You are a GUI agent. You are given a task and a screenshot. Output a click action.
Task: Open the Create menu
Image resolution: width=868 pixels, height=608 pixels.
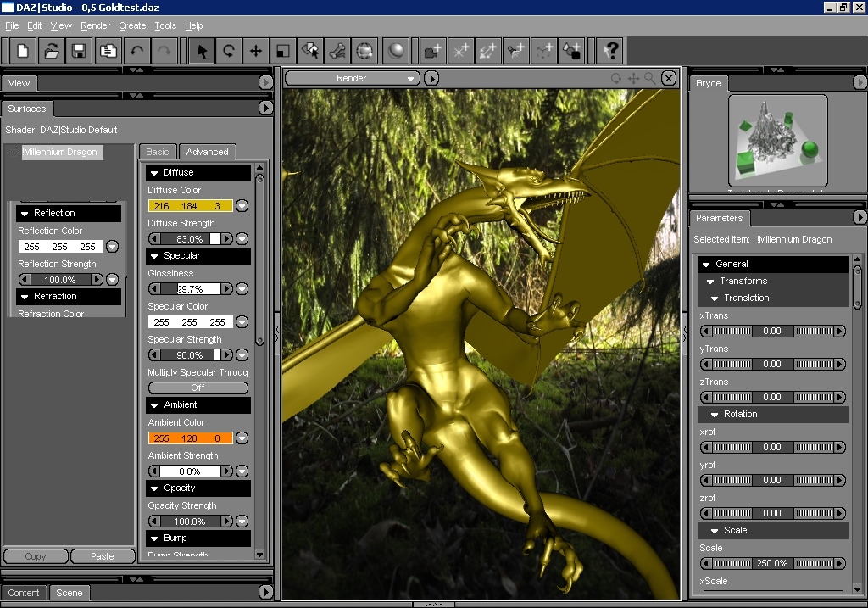132,26
